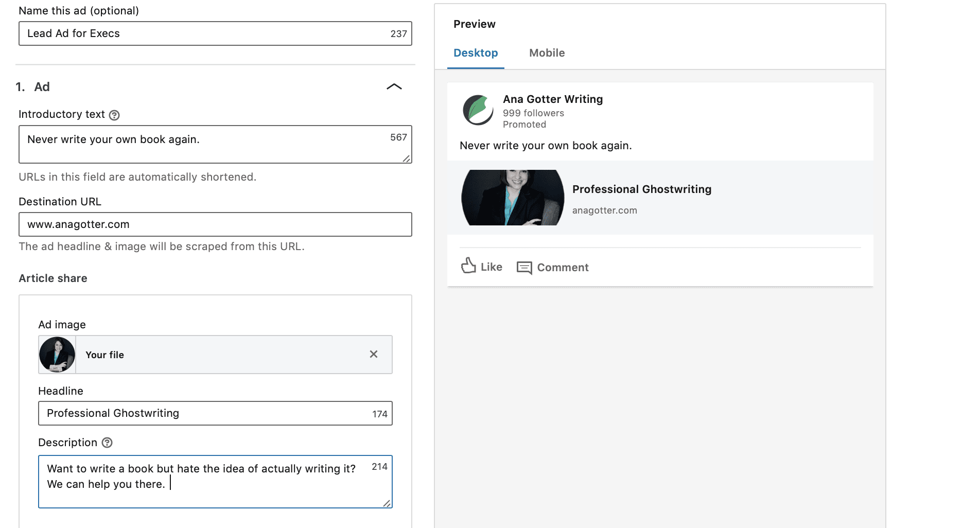The width and height of the screenshot is (980, 528).
Task: Open the Ana Gotter Writing logo
Action: [x=478, y=110]
